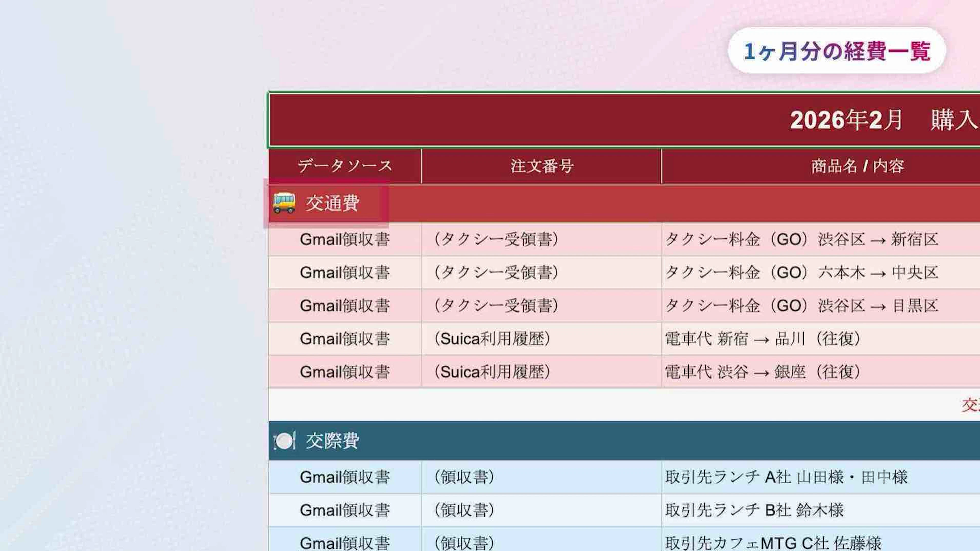
Task: Select the 取引先ランチ A社 山田様 cell
Action: tap(786, 477)
